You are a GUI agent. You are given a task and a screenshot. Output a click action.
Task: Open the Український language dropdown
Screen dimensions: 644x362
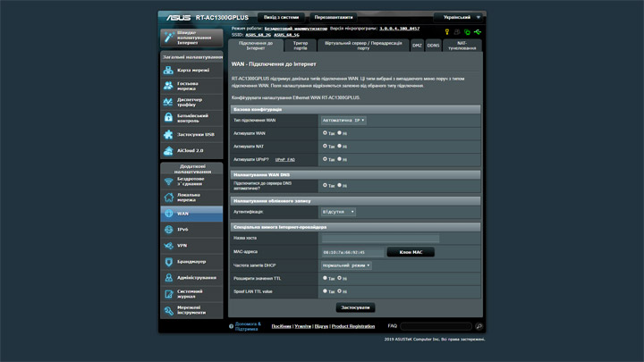coord(459,17)
